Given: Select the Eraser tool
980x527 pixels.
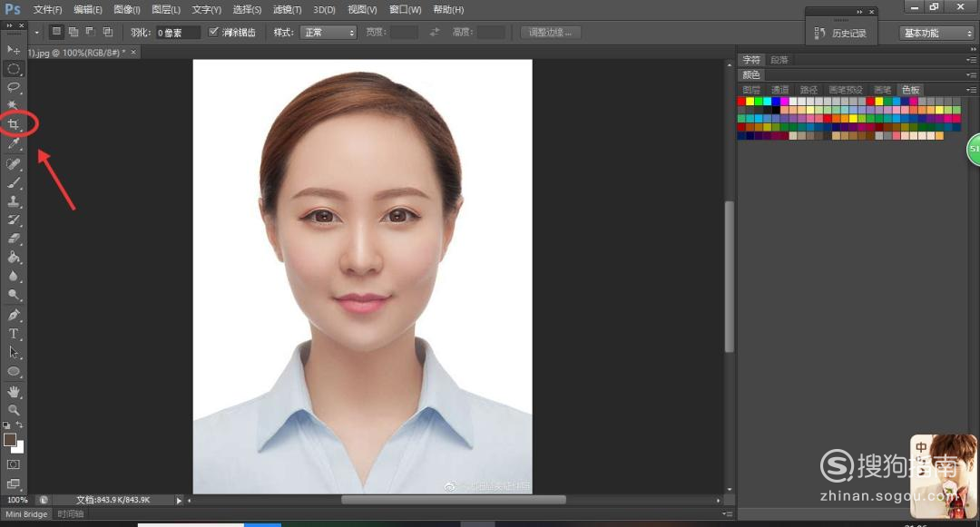Looking at the screenshot, I should 14,238.
